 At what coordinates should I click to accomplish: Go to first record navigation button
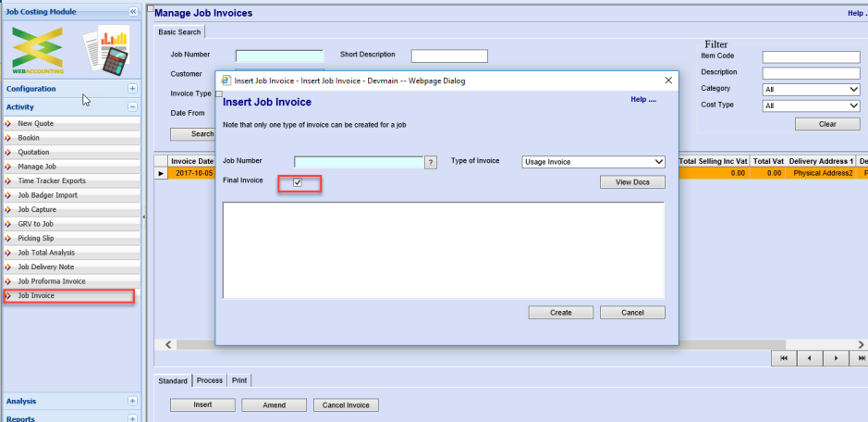coord(784,357)
